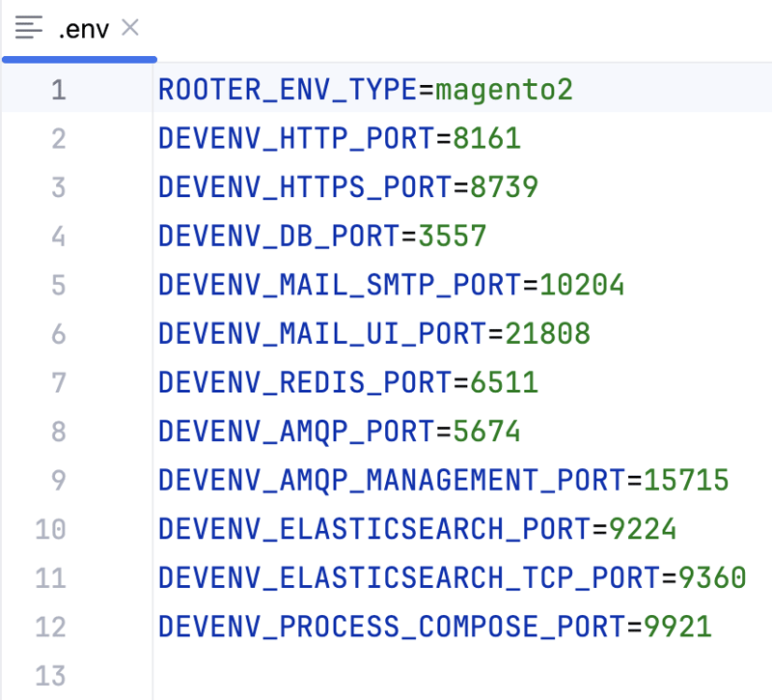The width and height of the screenshot is (772, 700).
Task: Click the DEVENV_PROCESS_COMPOSE_PORT key
Action: pos(392,627)
